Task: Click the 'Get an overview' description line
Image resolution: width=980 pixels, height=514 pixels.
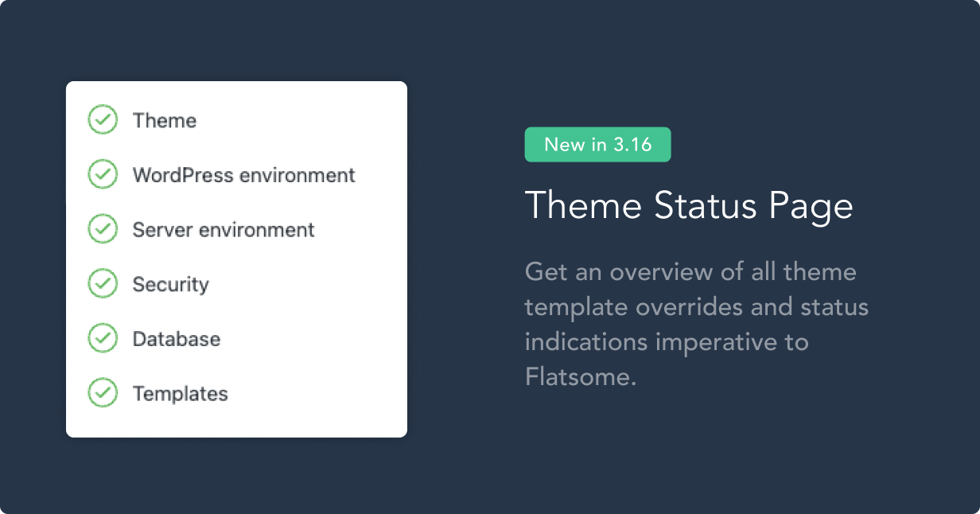Action: (690, 272)
